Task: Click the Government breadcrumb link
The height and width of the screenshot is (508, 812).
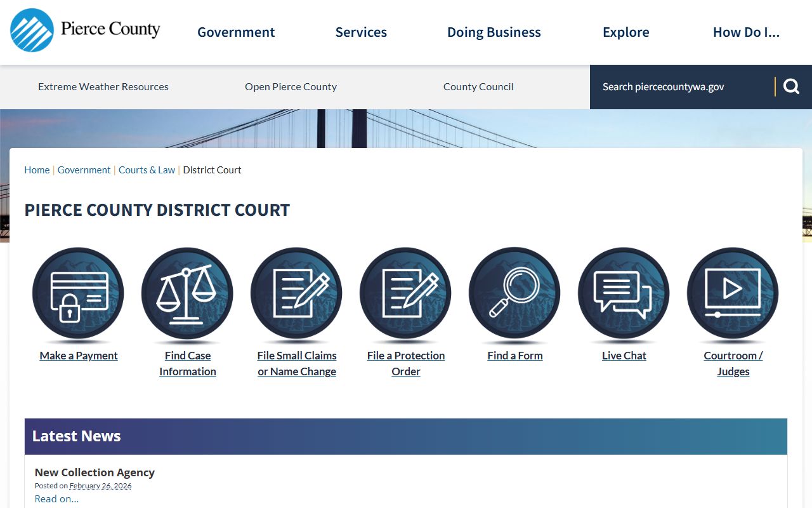Action: pos(84,170)
